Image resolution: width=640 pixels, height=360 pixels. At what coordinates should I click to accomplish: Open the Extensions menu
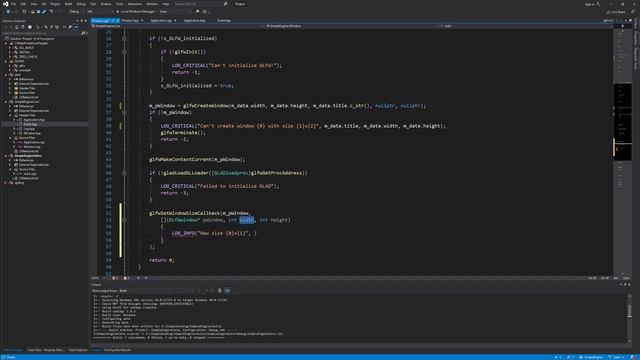[135, 4]
